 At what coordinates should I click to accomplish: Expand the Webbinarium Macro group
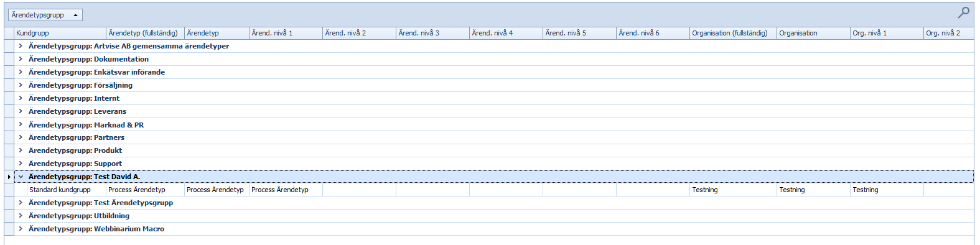click(x=21, y=229)
